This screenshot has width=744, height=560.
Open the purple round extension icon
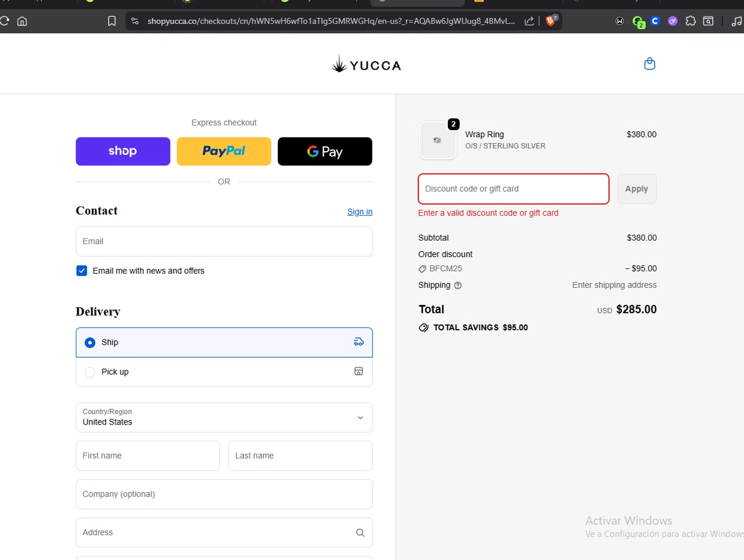673,21
